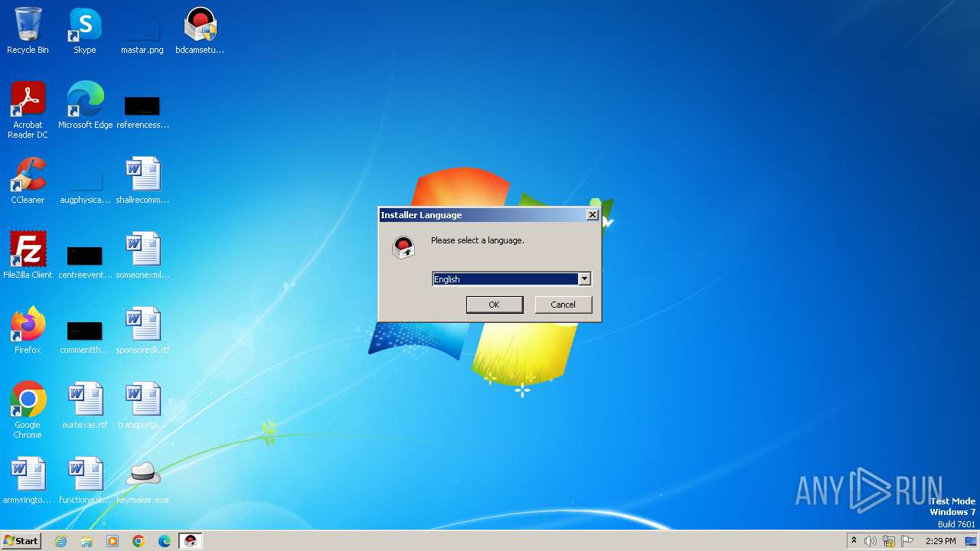Switch to Bandicam installer taskbar button

[x=191, y=541]
